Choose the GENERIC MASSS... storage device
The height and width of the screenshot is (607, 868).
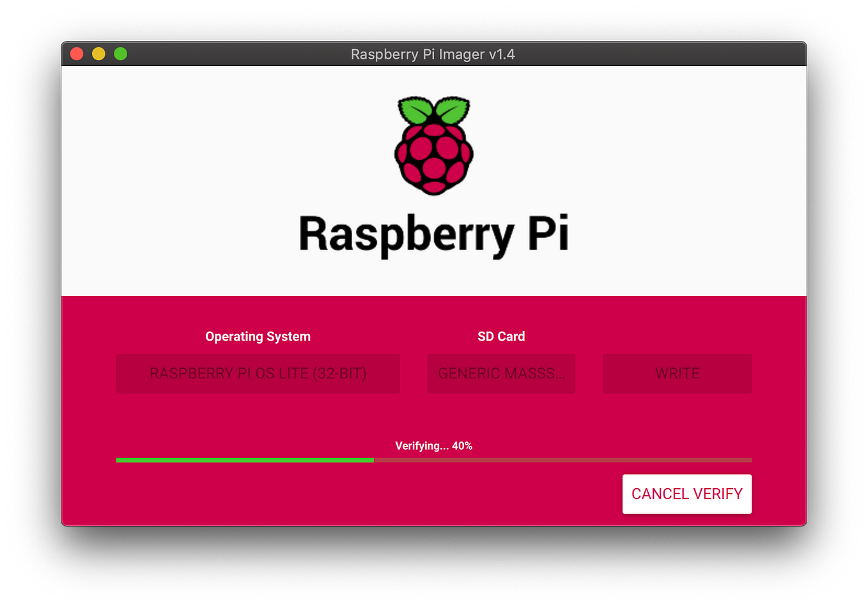point(501,373)
